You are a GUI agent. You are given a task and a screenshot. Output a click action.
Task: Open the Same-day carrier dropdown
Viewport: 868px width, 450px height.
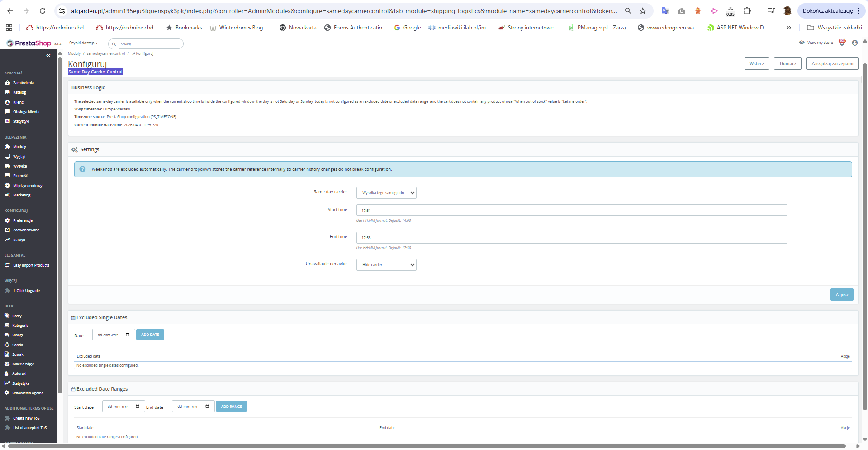click(386, 193)
